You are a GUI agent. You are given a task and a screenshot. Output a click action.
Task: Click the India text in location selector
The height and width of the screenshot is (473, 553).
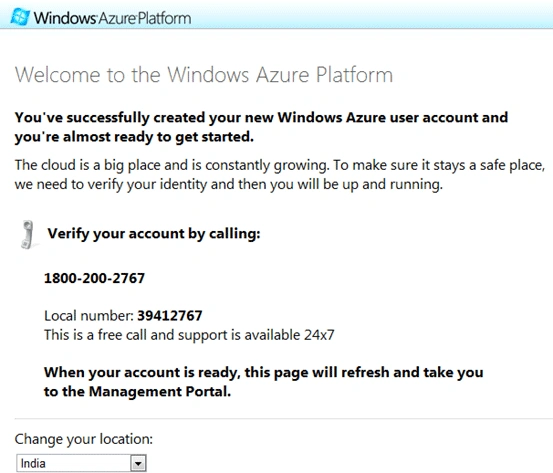click(x=33, y=463)
